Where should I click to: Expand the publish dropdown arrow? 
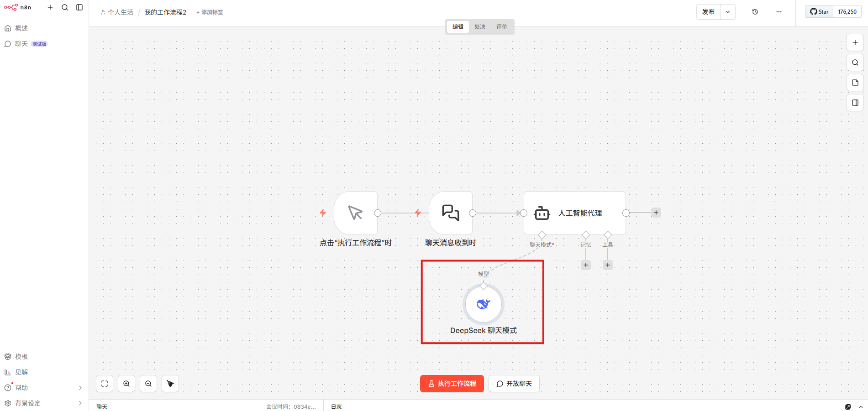[x=728, y=12]
